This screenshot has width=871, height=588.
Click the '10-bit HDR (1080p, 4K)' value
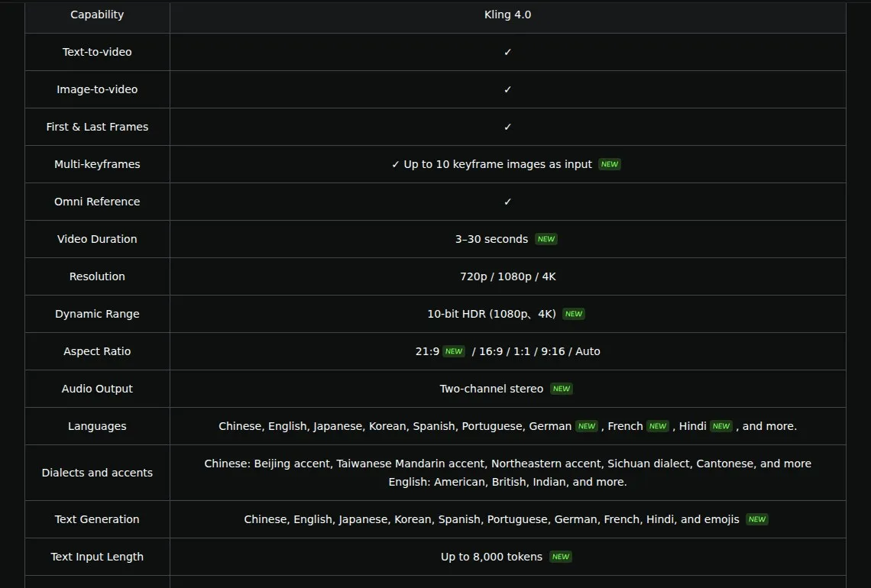pyautogui.click(x=491, y=315)
